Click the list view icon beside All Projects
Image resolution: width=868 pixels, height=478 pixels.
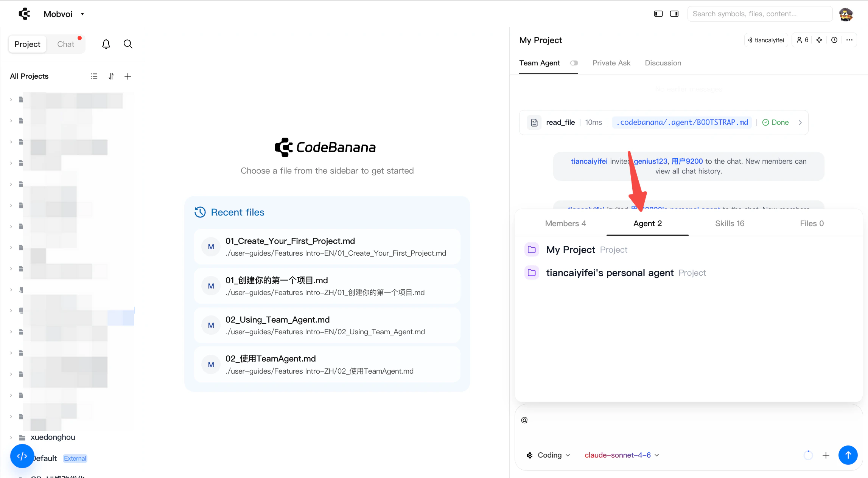click(x=94, y=76)
